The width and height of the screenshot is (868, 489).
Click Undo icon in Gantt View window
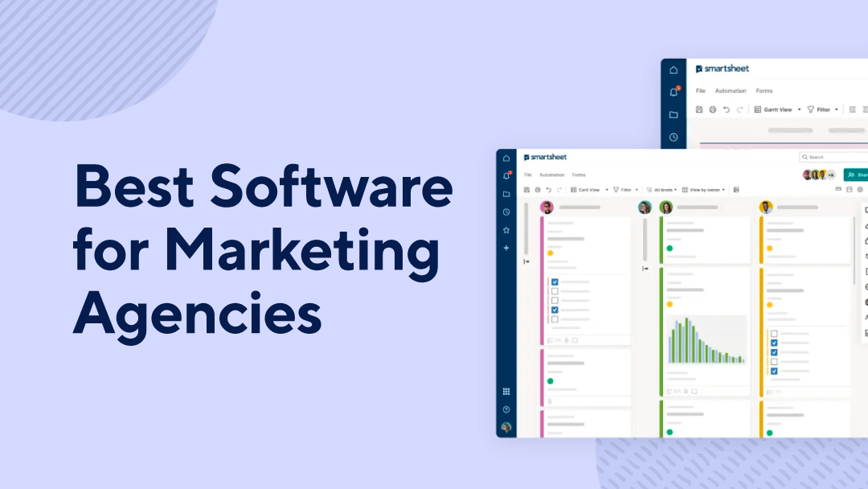(727, 109)
